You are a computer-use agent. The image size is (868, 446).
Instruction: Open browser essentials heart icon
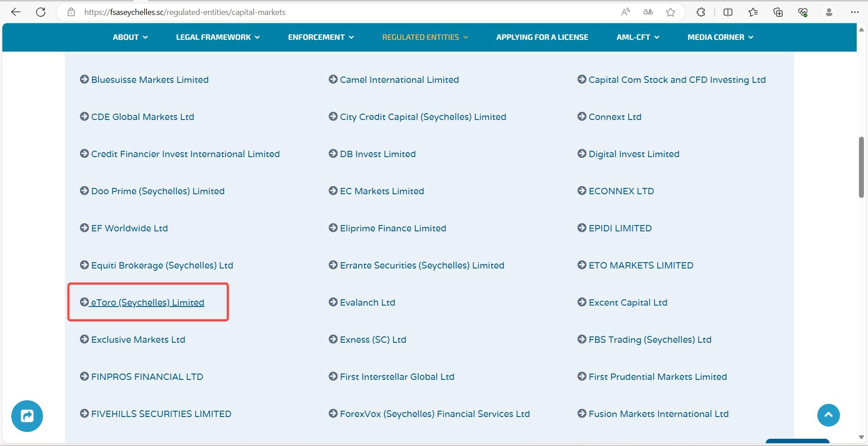pyautogui.click(x=803, y=12)
